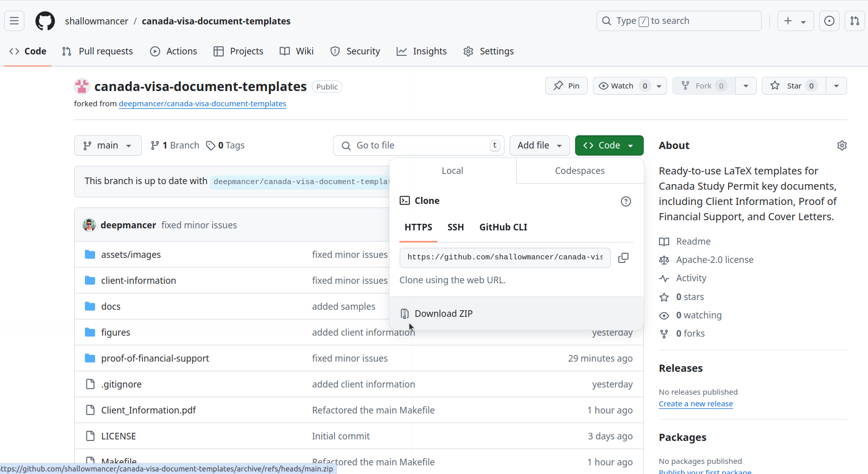This screenshot has height=474, width=868.
Task: Click the HTTPS clone URL text field
Action: tap(505, 258)
